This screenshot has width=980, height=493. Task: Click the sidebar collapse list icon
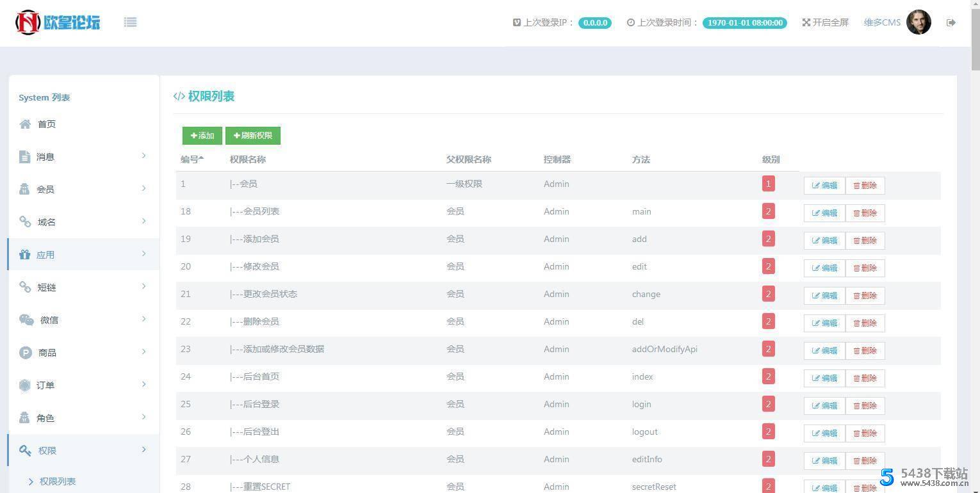click(x=130, y=22)
